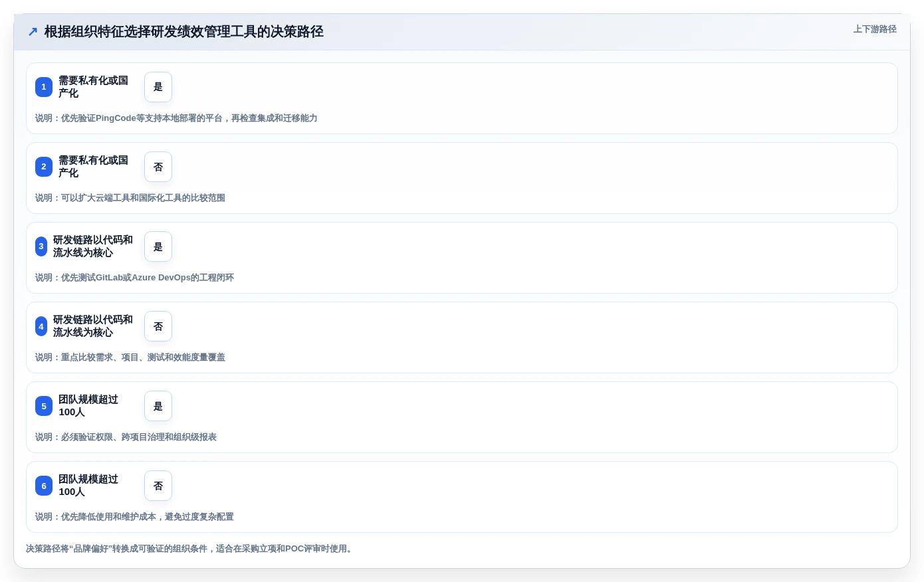Click step number 3 badge
The height and width of the screenshot is (582, 924).
tap(41, 246)
